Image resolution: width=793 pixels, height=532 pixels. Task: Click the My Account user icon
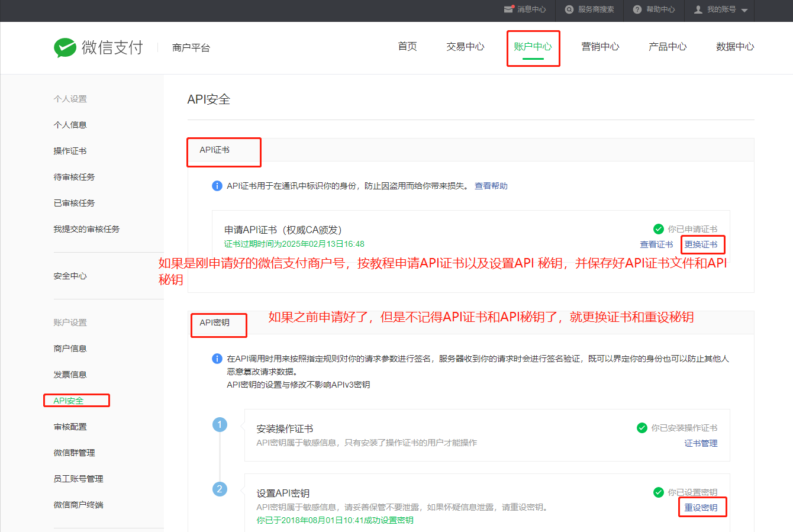(x=698, y=9)
